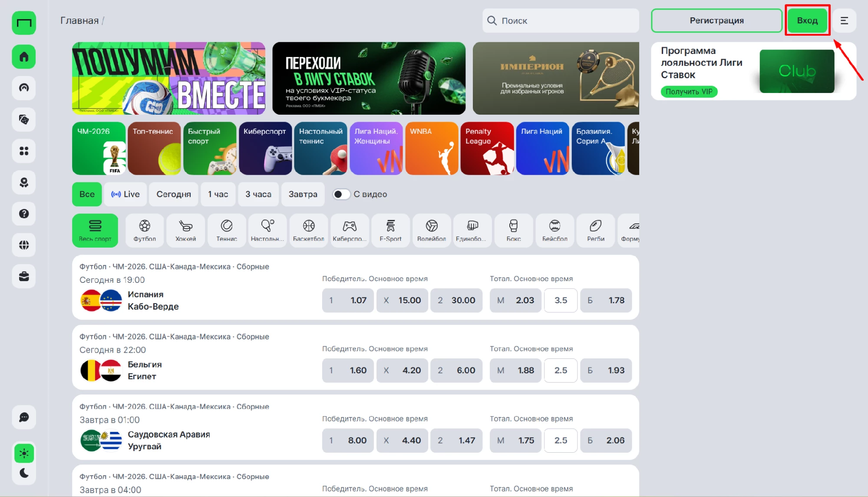Image resolution: width=868 pixels, height=497 pixels.
Task: Select the Хоккей sport icon
Action: [x=185, y=230]
